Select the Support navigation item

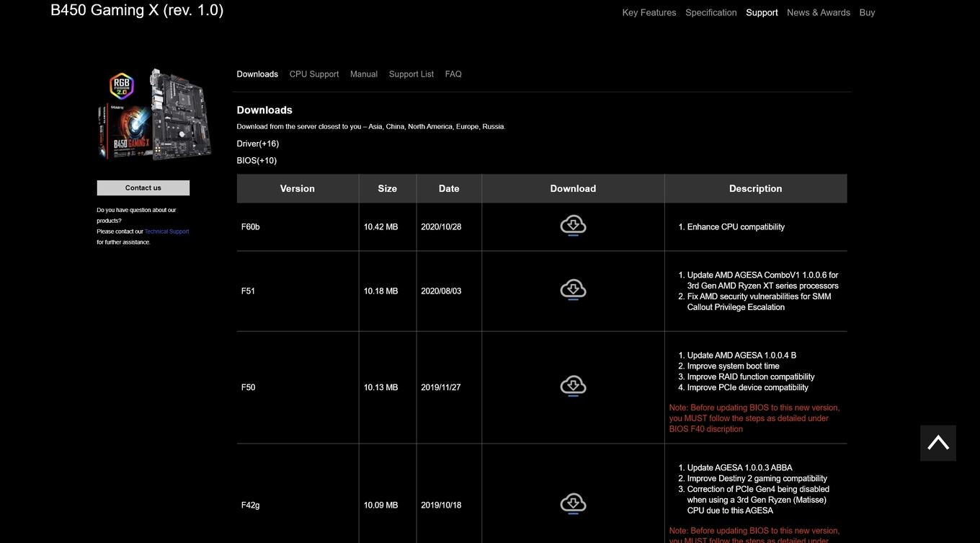(762, 12)
